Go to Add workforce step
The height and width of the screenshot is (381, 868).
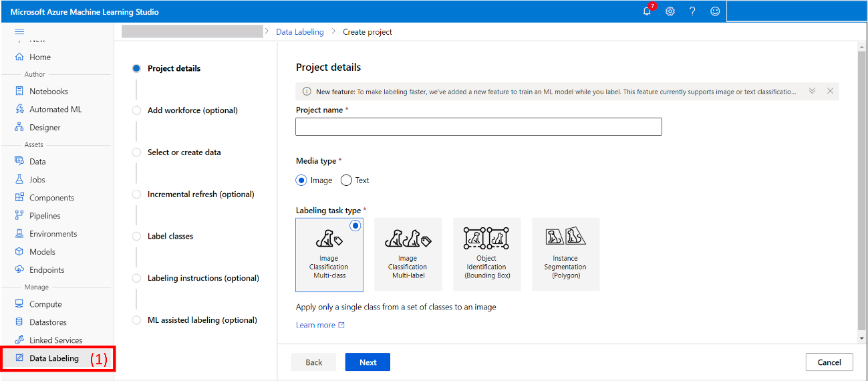tap(192, 110)
